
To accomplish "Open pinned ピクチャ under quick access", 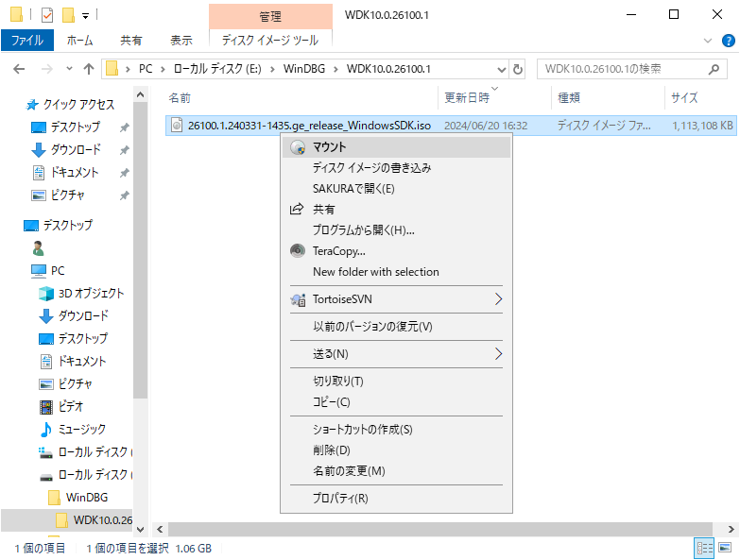I will point(58,195).
